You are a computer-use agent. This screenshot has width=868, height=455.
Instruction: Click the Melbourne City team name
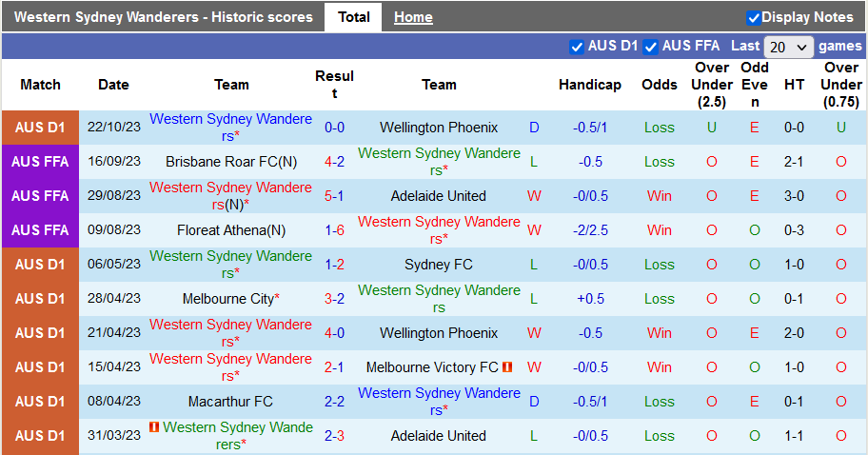[227, 299]
